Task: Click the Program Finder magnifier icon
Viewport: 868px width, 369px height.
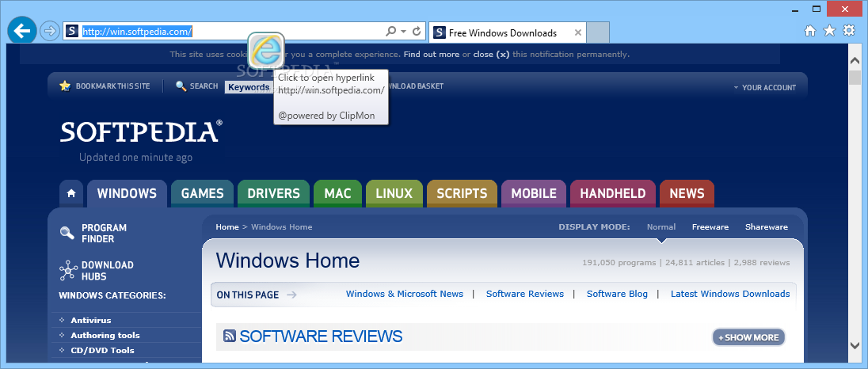Action: coord(67,233)
